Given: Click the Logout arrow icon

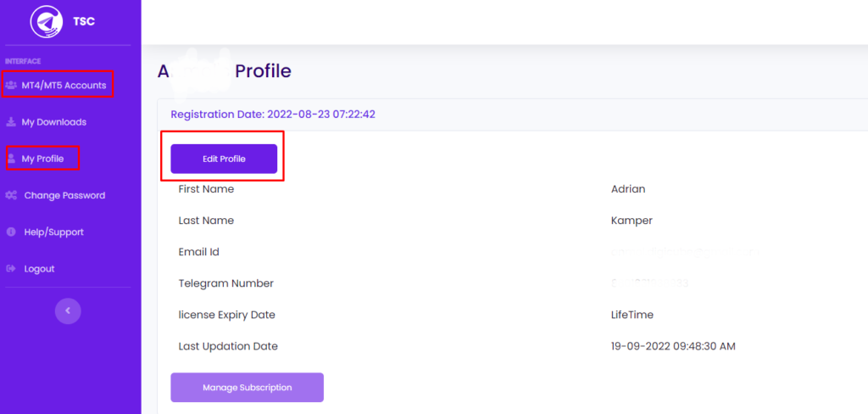Looking at the screenshot, I should [11, 269].
